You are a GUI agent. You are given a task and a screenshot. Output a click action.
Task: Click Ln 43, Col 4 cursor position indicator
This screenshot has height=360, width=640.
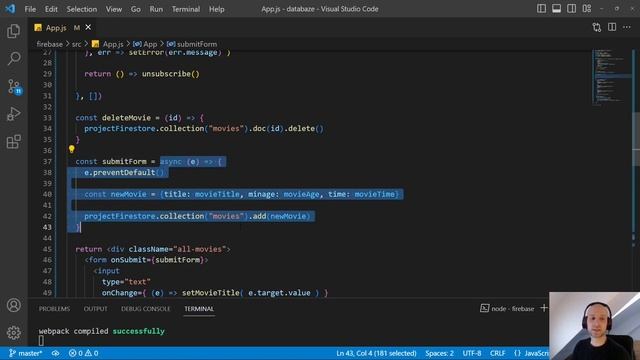(376, 353)
